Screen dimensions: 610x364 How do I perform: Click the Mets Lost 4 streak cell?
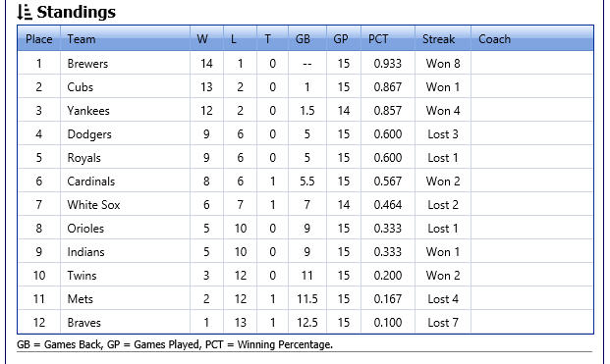(x=443, y=298)
